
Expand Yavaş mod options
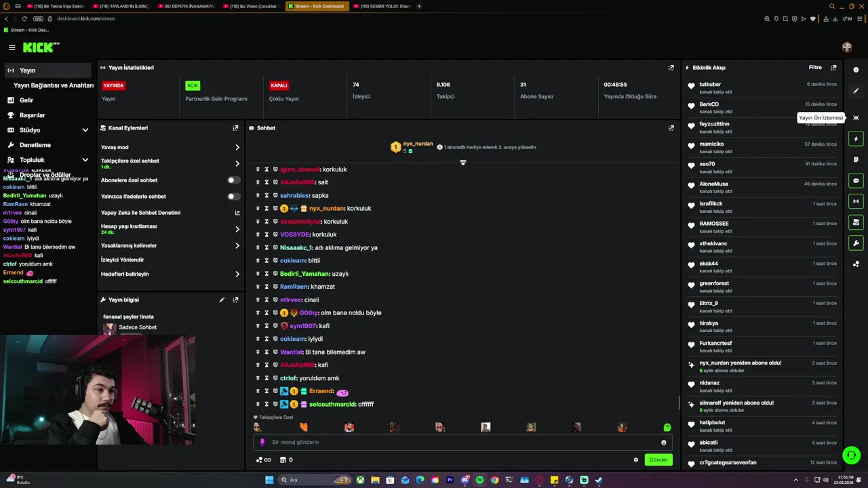coord(237,147)
